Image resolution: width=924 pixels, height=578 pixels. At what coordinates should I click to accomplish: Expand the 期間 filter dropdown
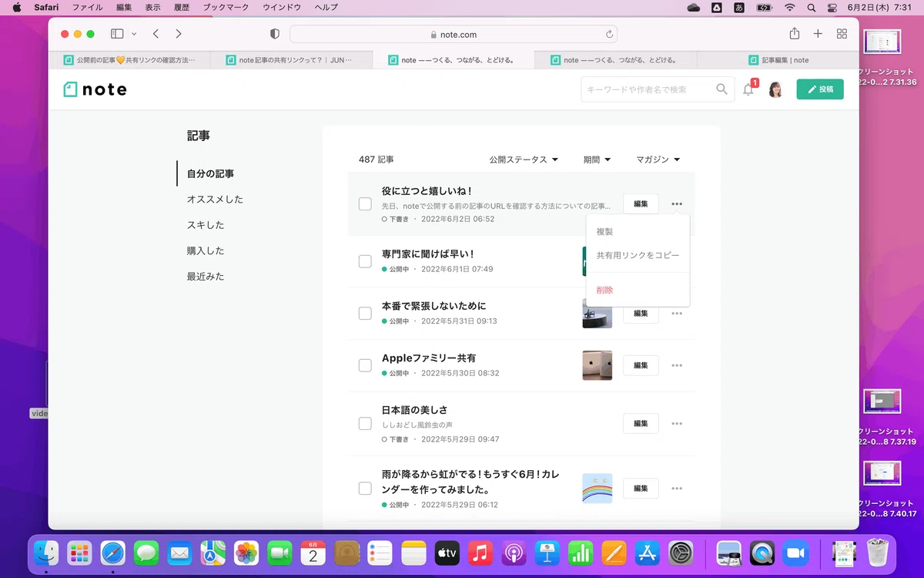597,160
